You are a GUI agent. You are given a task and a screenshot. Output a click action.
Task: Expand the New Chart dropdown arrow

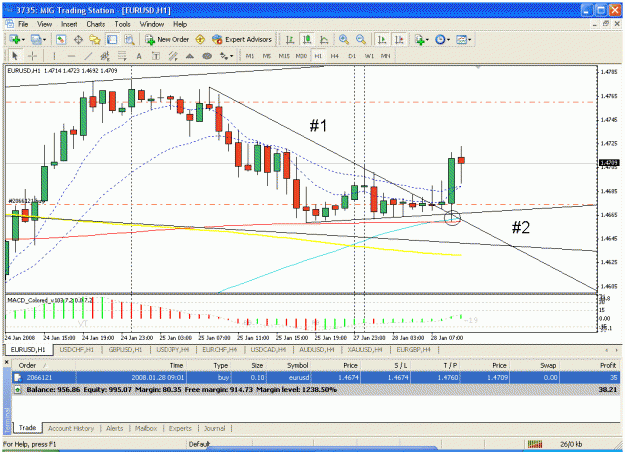tap(24, 39)
